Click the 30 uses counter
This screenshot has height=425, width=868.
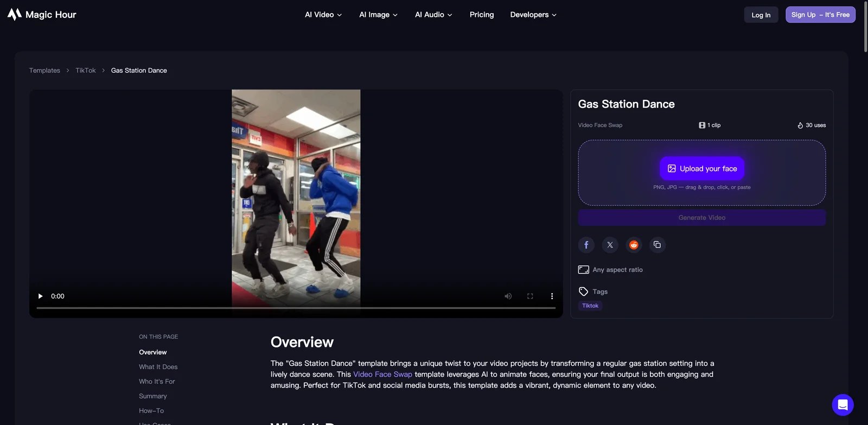click(812, 125)
